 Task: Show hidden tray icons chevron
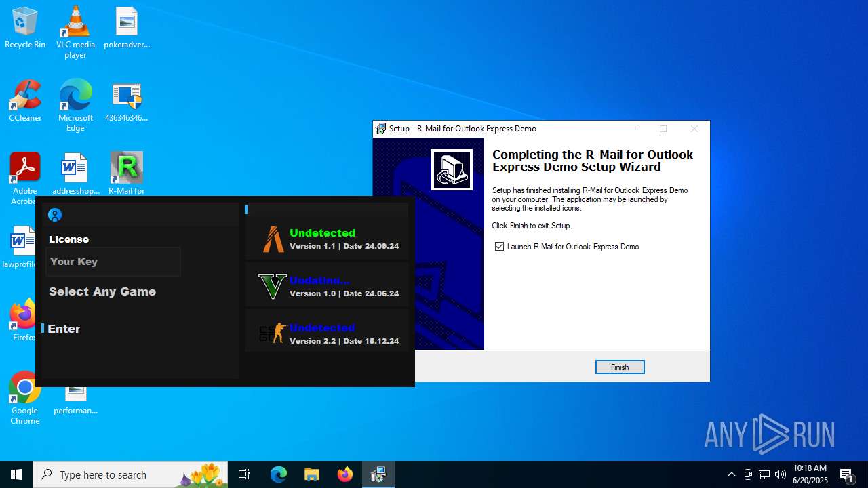(732, 474)
